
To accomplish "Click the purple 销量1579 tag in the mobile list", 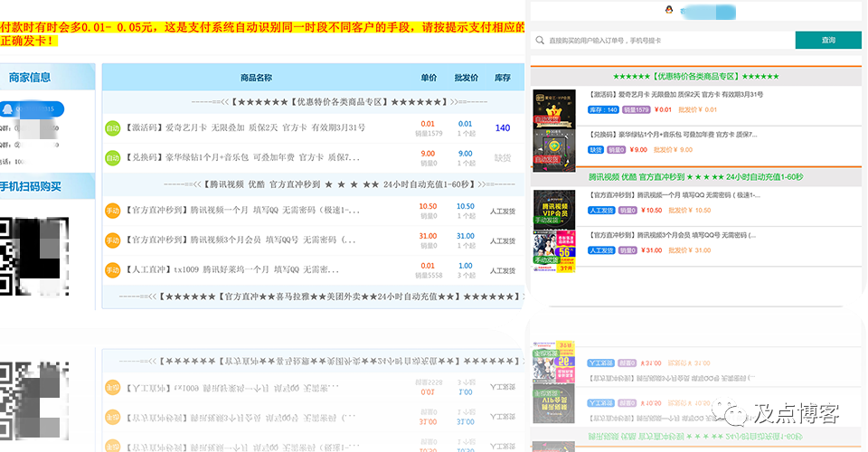I will [636, 110].
